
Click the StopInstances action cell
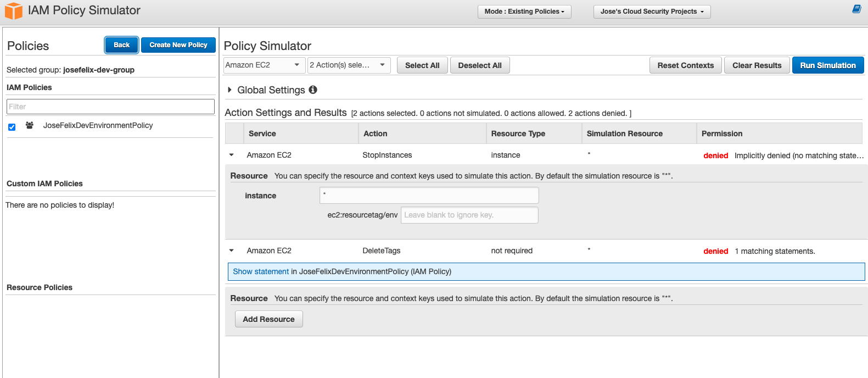[387, 155]
